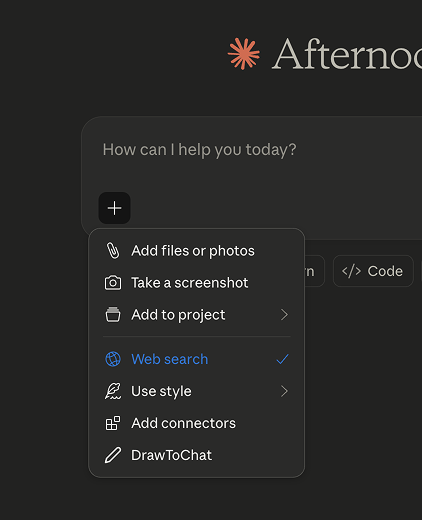
Task: Disable Web search via its checkmark
Action: [x=282, y=359]
